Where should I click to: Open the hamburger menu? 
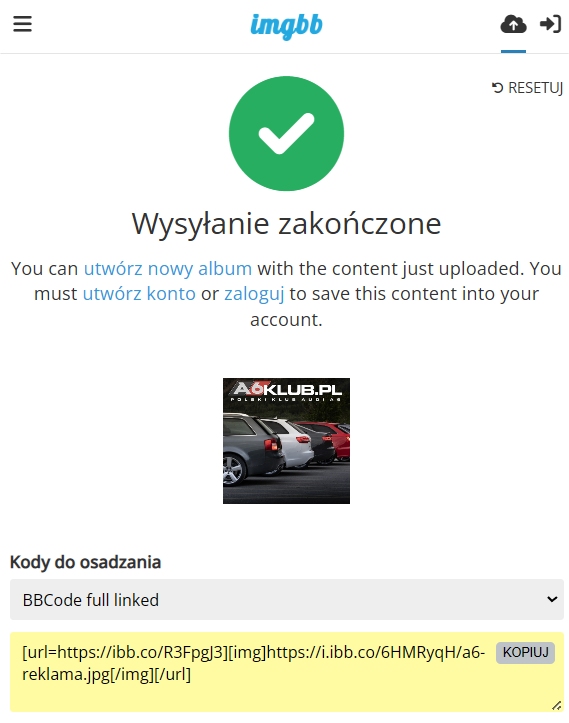click(x=22, y=24)
